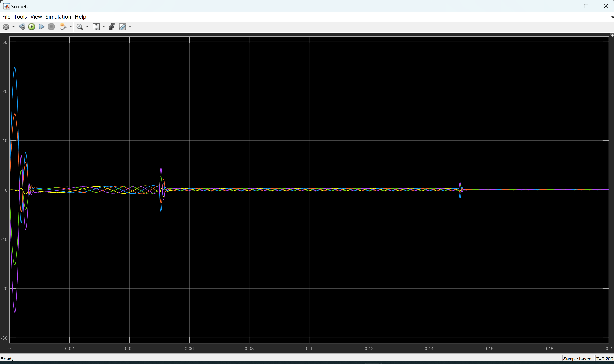
Task: Open the File menu
Action: click(6, 17)
